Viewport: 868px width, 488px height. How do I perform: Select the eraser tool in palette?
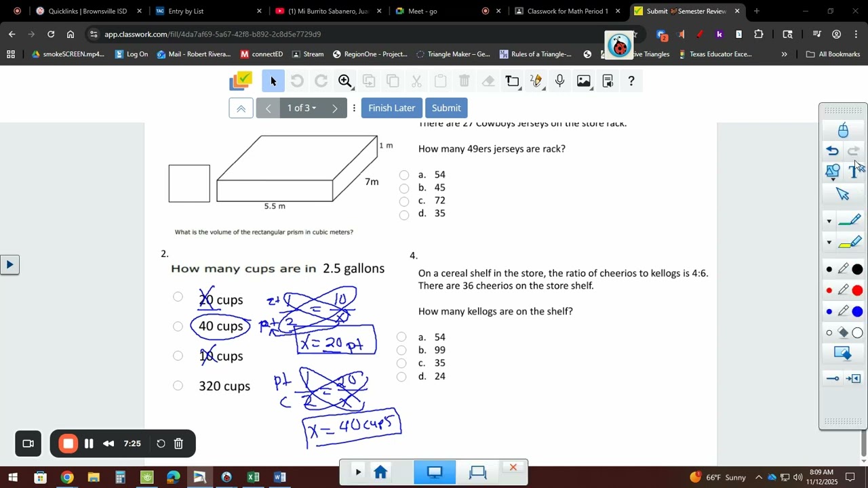[x=843, y=332]
